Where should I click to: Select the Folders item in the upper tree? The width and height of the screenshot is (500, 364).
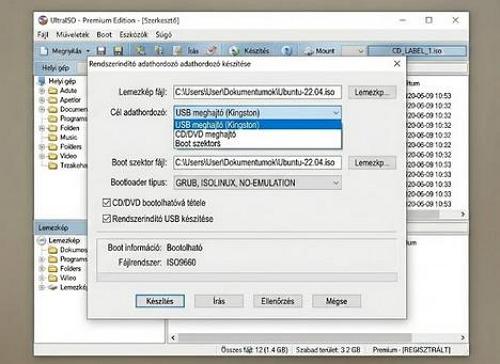pyautogui.click(x=70, y=147)
